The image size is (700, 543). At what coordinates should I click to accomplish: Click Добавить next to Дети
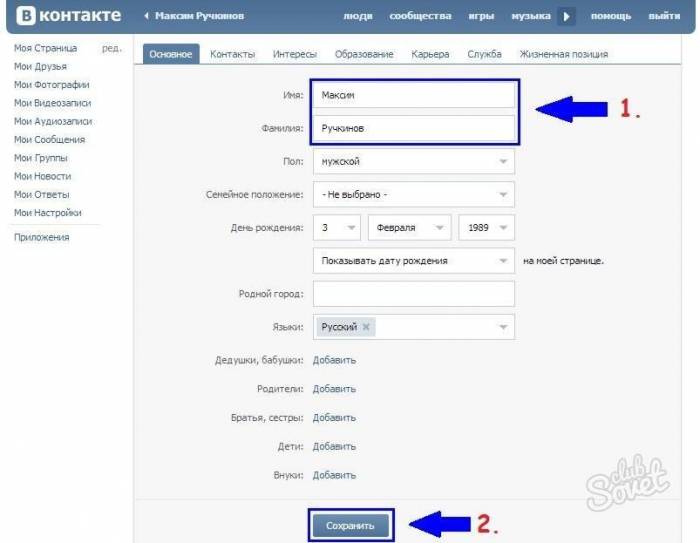(334, 446)
